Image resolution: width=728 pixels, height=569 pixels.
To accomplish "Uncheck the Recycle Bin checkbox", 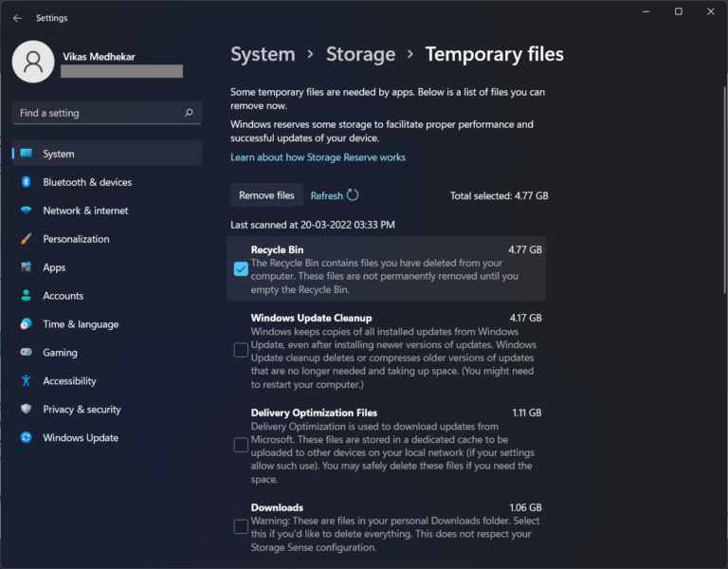I will (241, 269).
